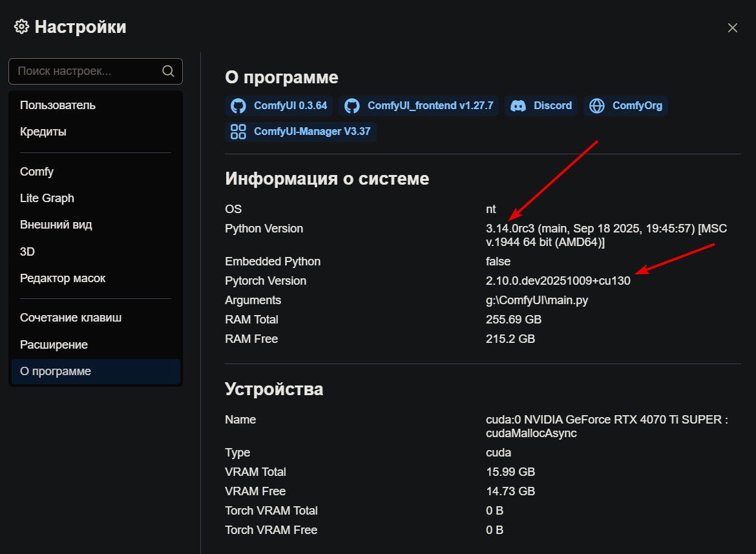Open the Кредиты settings section

(96, 132)
